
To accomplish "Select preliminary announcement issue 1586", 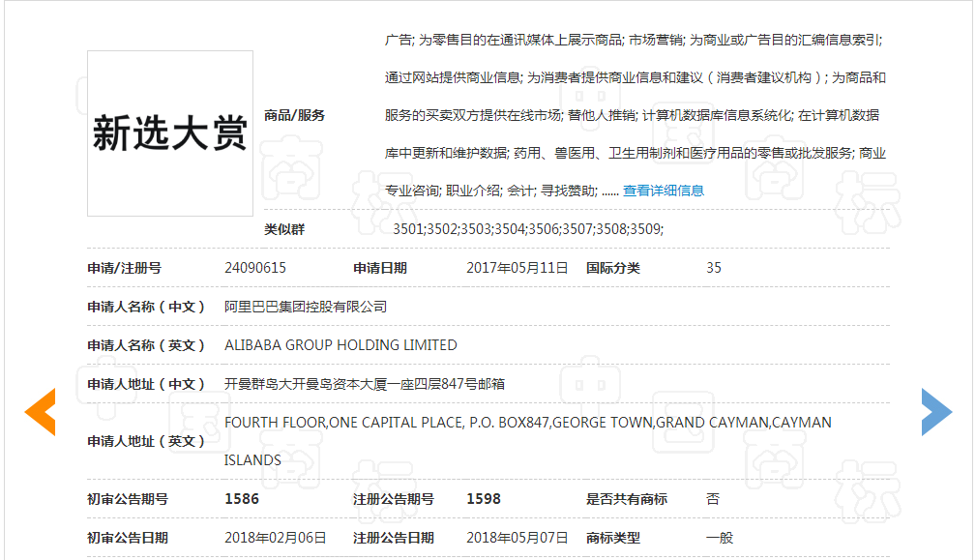I will click(x=242, y=499).
